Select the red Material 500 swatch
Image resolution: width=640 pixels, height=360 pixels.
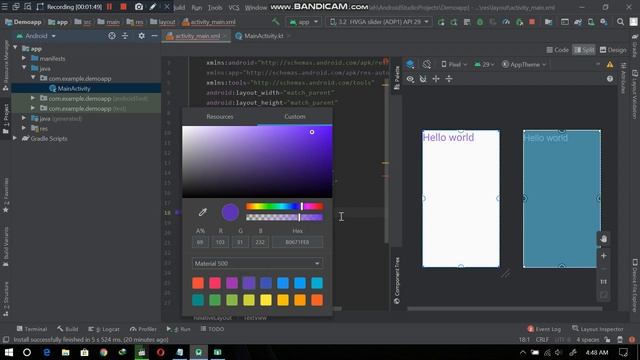pyautogui.click(x=198, y=283)
